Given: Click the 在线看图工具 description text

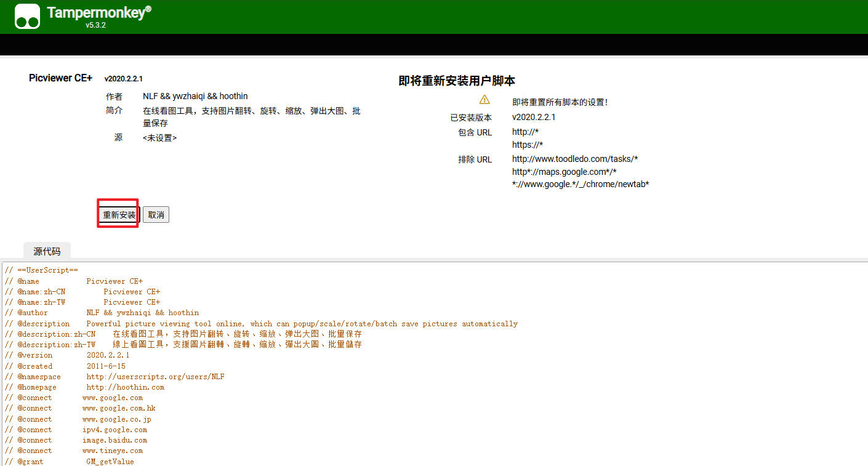Looking at the screenshot, I should coord(252,117).
